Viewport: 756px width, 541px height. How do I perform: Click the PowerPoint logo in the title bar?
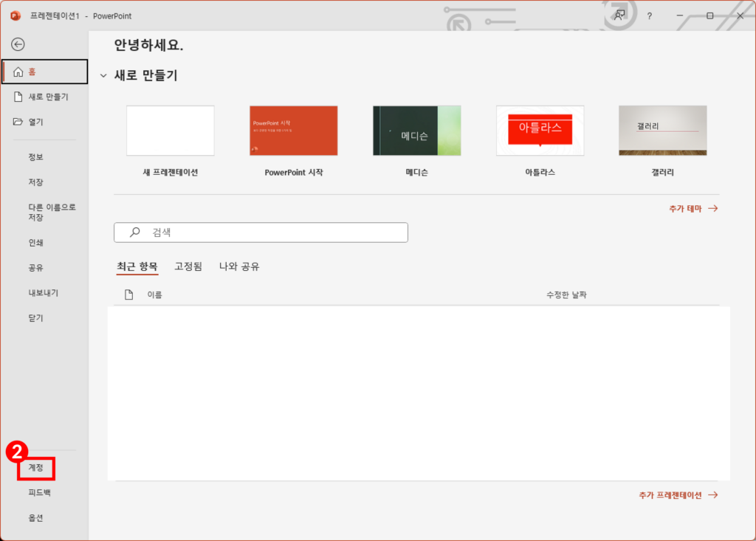pyautogui.click(x=16, y=16)
